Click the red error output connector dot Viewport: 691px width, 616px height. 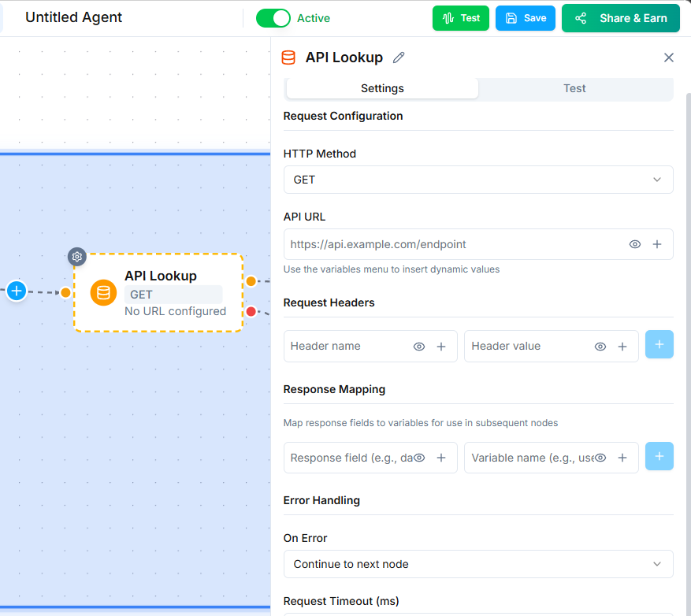pos(251,311)
